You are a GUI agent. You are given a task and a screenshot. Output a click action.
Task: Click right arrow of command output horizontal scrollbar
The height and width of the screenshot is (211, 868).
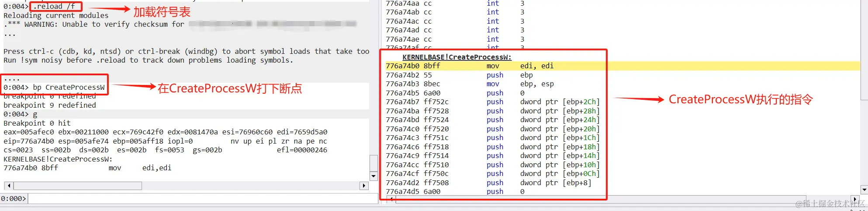pyautogui.click(x=364, y=186)
